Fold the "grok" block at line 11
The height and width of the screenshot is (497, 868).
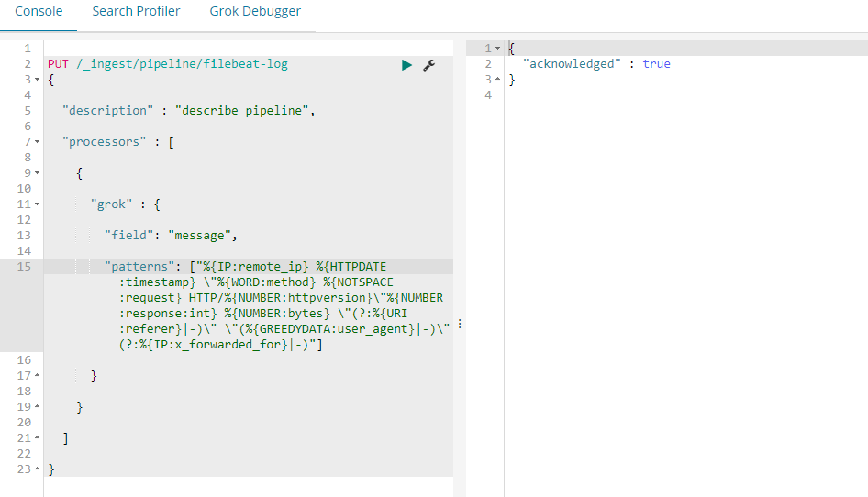click(x=37, y=204)
